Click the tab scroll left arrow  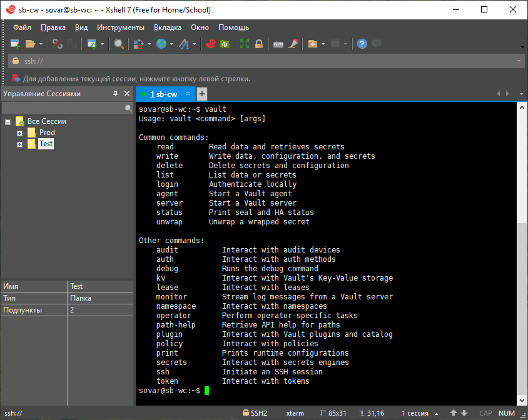(498, 94)
